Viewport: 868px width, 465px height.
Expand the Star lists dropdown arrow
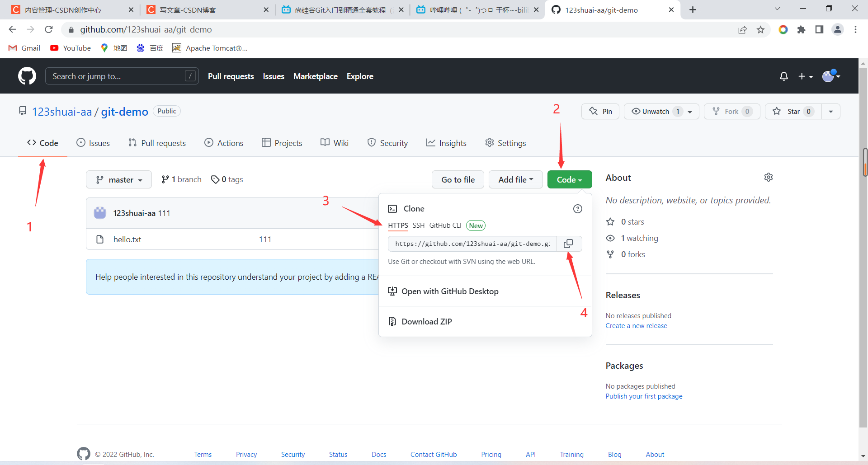pos(831,111)
